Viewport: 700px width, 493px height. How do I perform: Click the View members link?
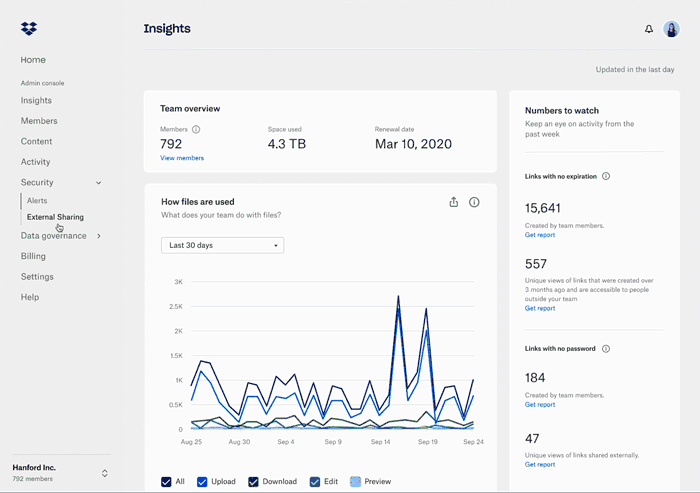point(181,158)
